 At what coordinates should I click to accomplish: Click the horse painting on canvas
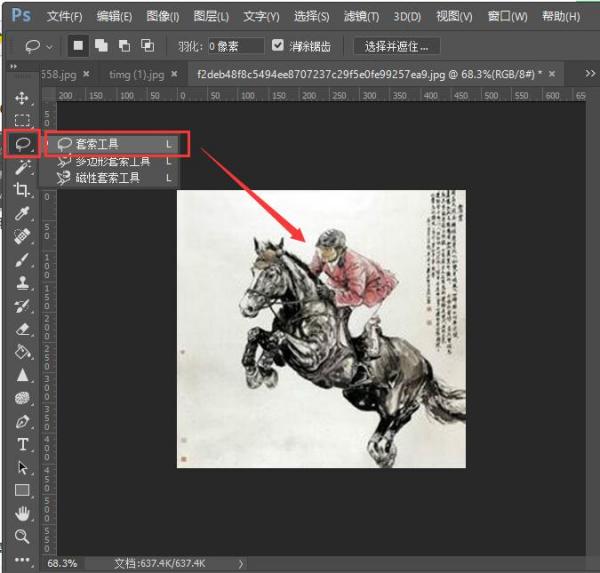click(x=321, y=329)
